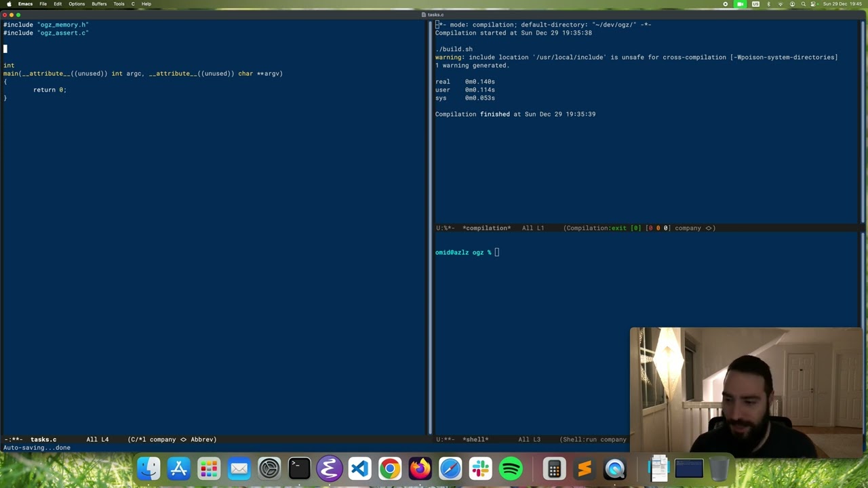The image size is (868, 488).
Task: Click the ./build.sh line in compilation buffer
Action: [454, 49]
